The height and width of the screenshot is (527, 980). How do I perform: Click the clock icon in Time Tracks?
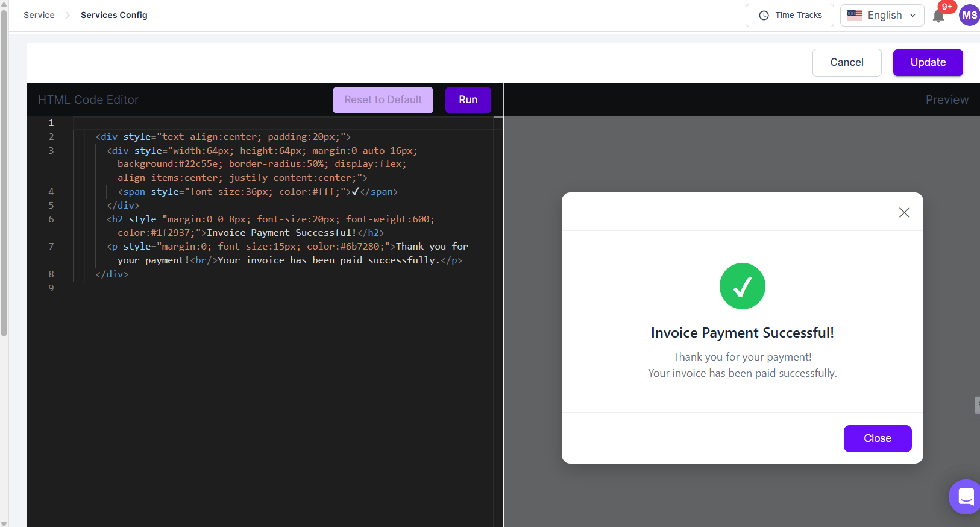coord(764,15)
